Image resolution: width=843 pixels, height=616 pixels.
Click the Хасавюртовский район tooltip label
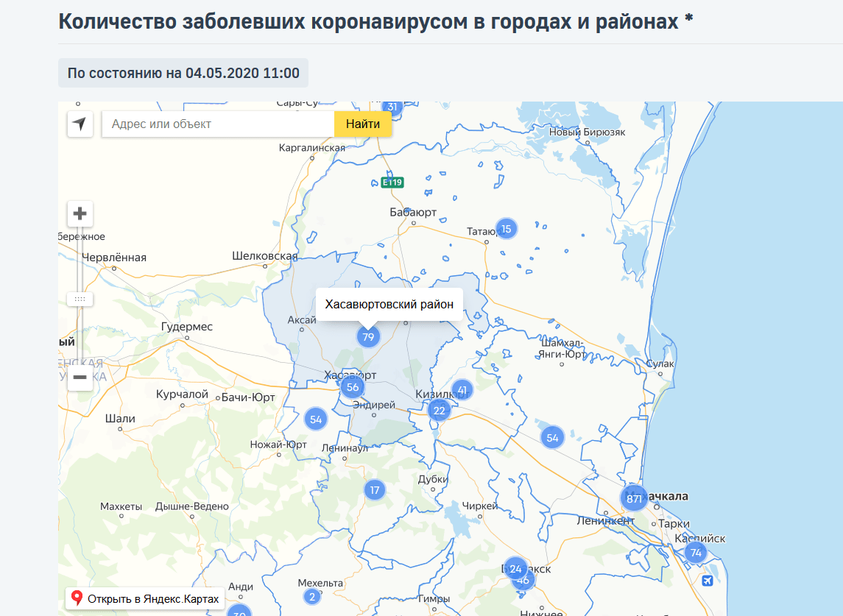[389, 303]
